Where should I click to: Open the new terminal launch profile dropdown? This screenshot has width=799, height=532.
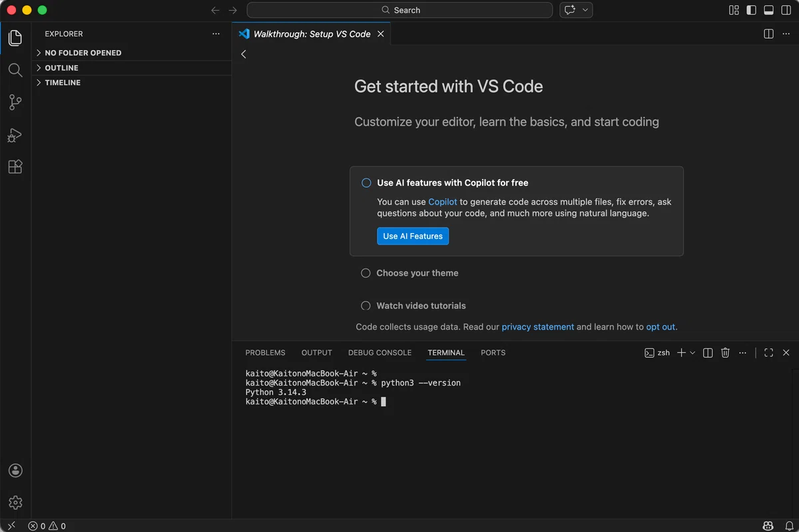692,353
